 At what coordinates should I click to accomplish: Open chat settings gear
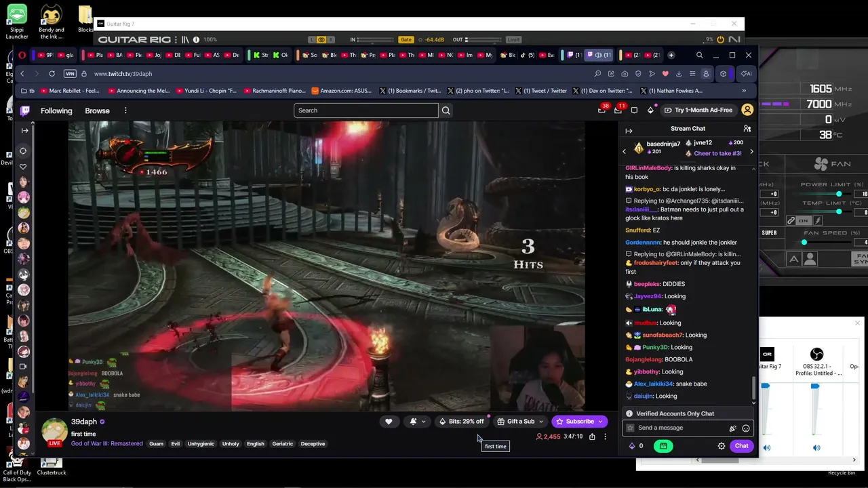point(722,446)
